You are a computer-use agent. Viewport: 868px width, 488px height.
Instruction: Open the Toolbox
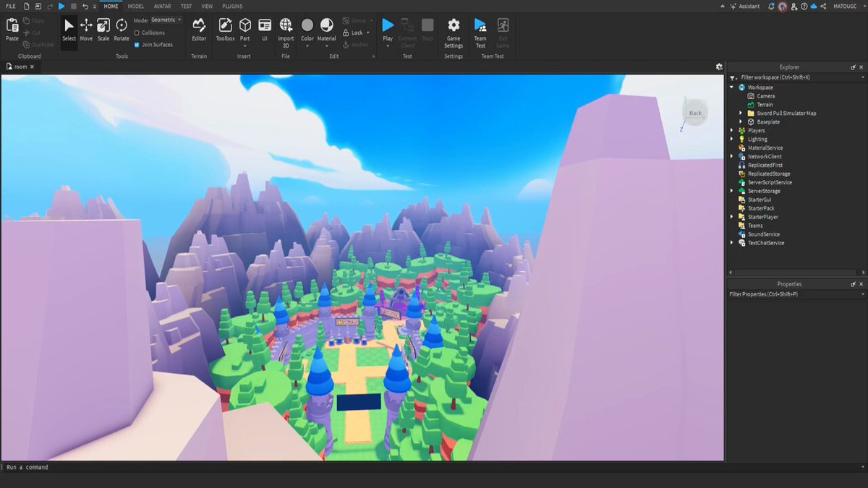pos(226,30)
